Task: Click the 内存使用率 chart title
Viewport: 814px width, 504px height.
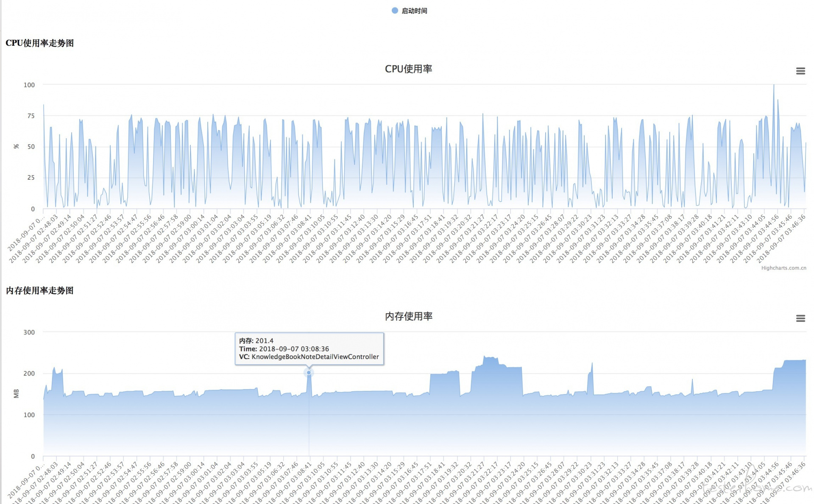Action: pyautogui.click(x=408, y=316)
